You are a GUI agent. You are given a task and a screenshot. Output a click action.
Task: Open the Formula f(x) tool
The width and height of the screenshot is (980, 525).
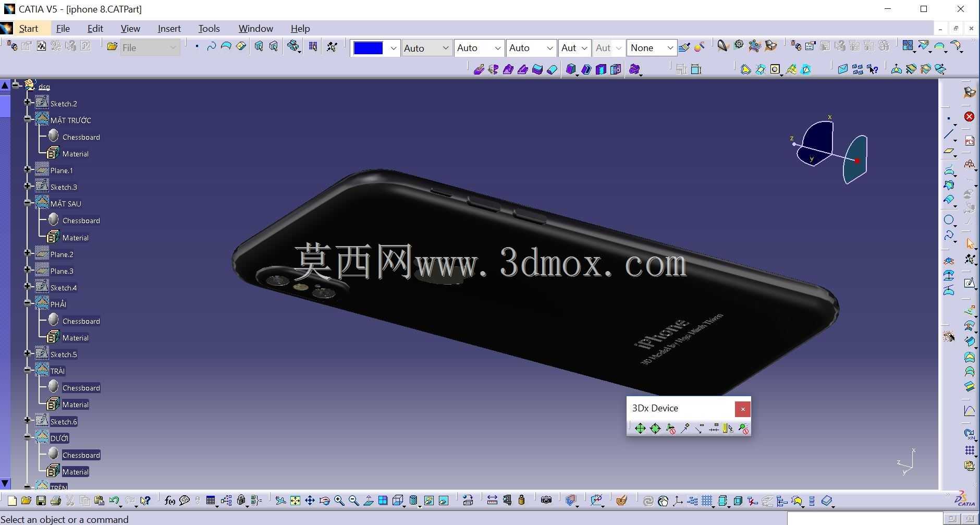[x=169, y=500]
